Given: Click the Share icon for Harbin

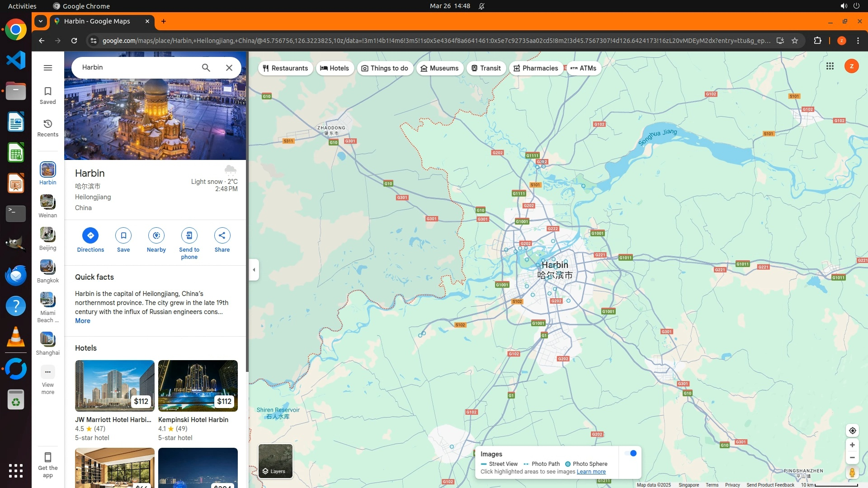Looking at the screenshot, I should 222,235.
